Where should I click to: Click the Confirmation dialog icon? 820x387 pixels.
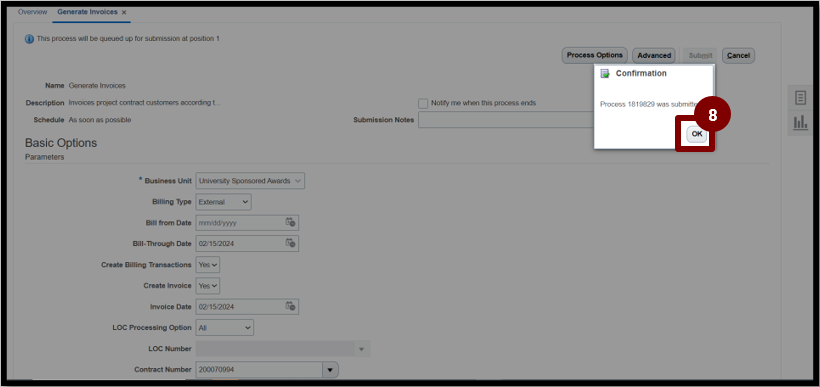point(605,74)
